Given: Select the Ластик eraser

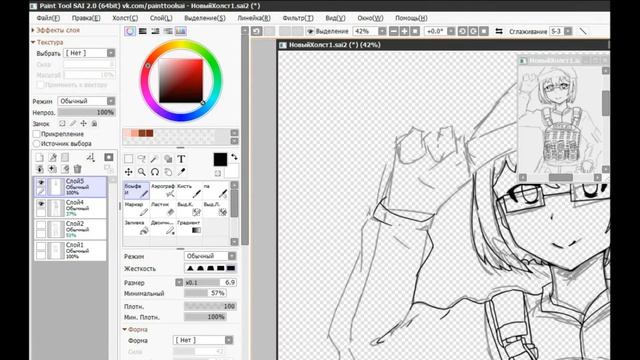Looking at the screenshot, I should [x=163, y=209].
